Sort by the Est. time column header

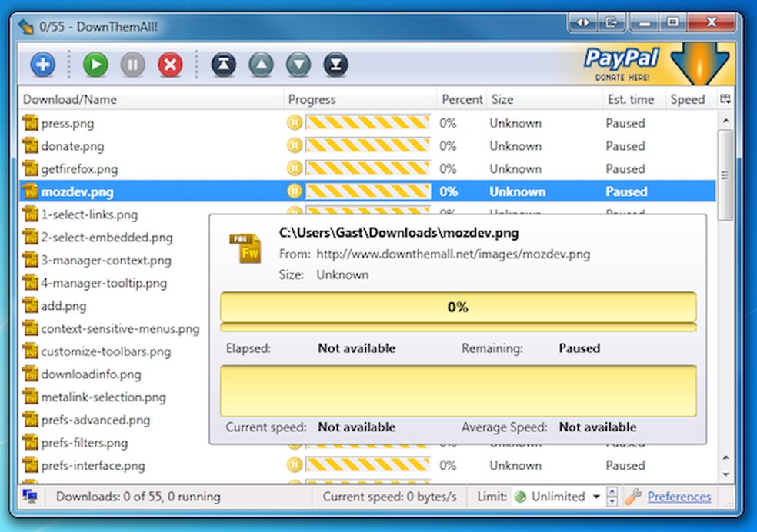[635, 99]
